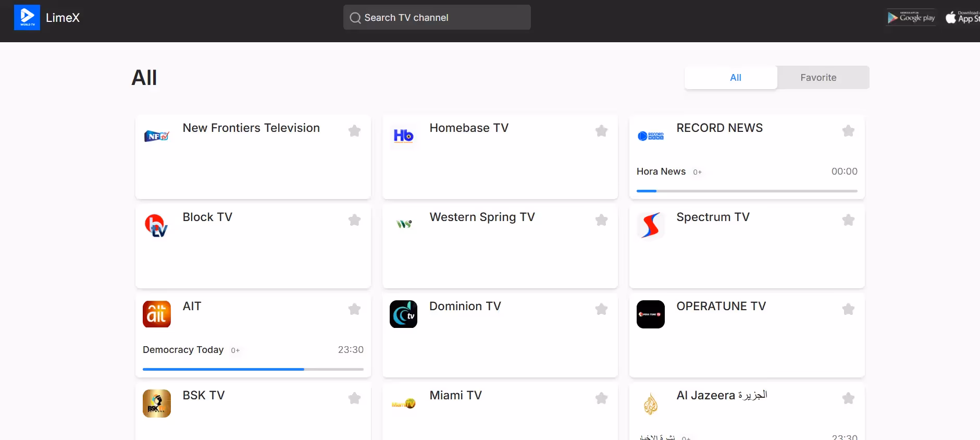This screenshot has height=440, width=980.
Task: Click the RECORD NEWS program progress bar
Action: click(x=747, y=191)
